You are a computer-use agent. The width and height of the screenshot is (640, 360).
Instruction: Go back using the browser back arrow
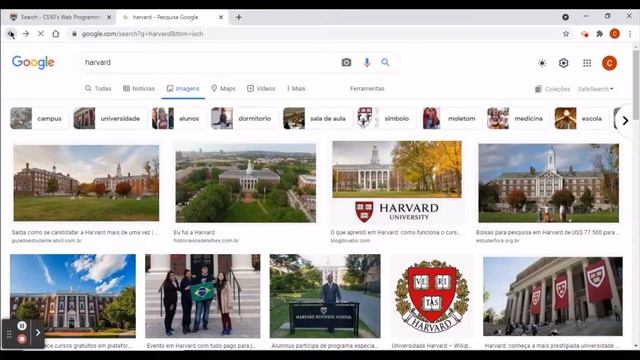(11, 34)
